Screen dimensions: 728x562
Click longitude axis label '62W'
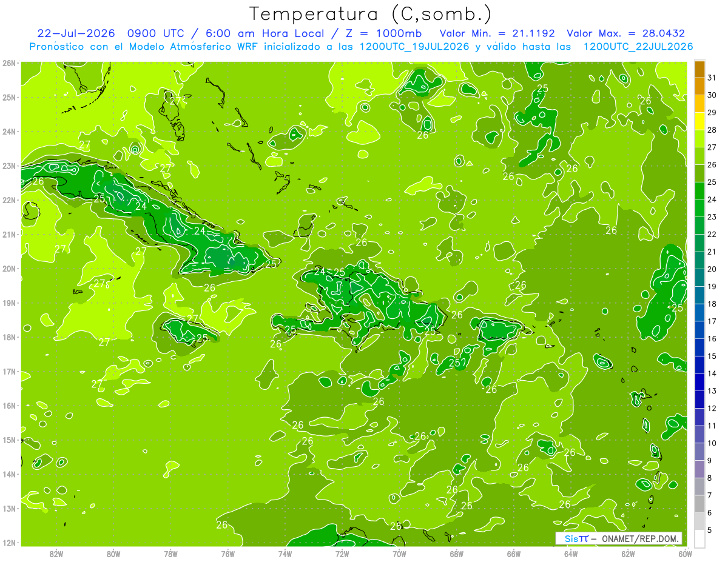tap(628, 553)
